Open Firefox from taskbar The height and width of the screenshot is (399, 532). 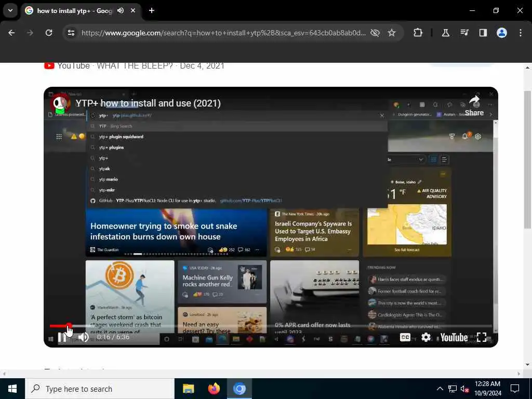click(214, 389)
